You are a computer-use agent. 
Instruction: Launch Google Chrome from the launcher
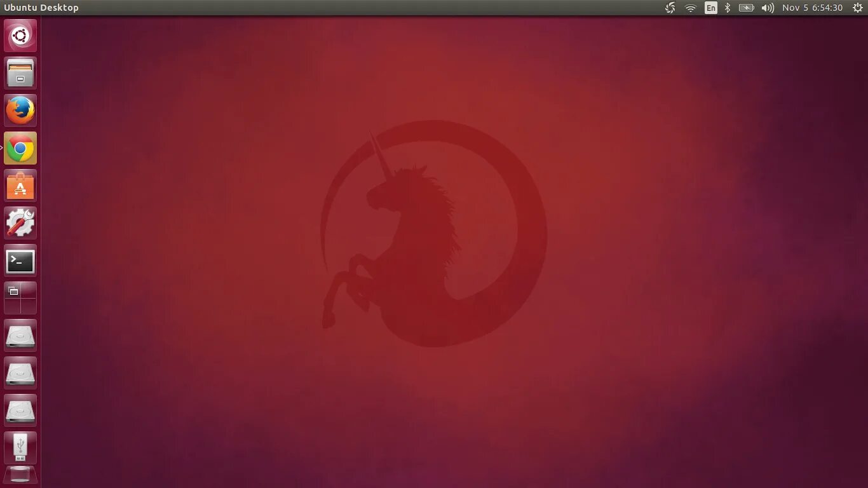(x=20, y=148)
